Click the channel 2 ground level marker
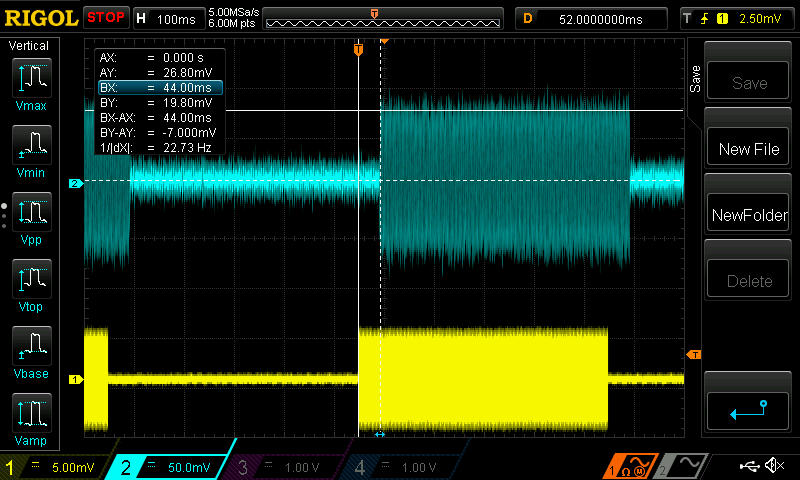The width and height of the screenshot is (800, 480). pyautogui.click(x=74, y=183)
